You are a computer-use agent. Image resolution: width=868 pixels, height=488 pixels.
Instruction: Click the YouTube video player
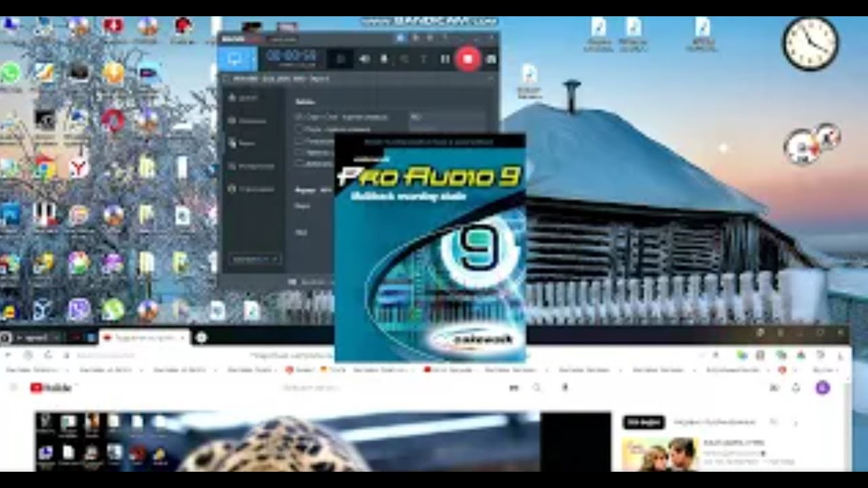[323, 441]
